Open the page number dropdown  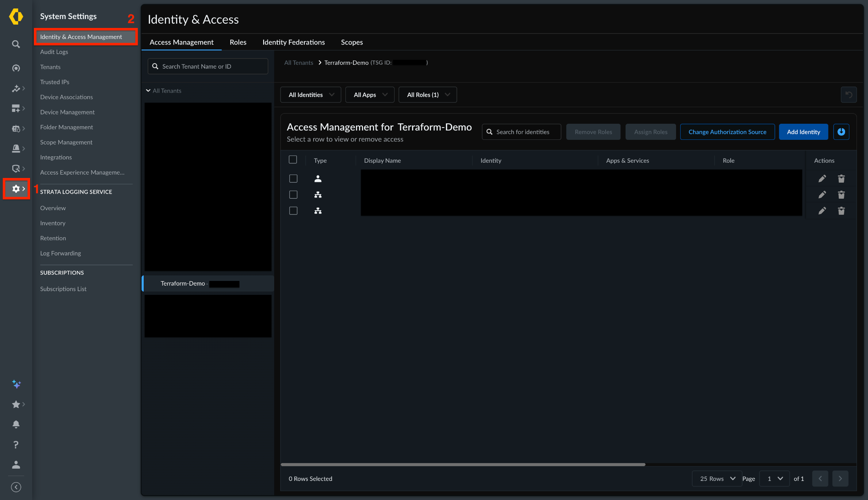point(775,479)
